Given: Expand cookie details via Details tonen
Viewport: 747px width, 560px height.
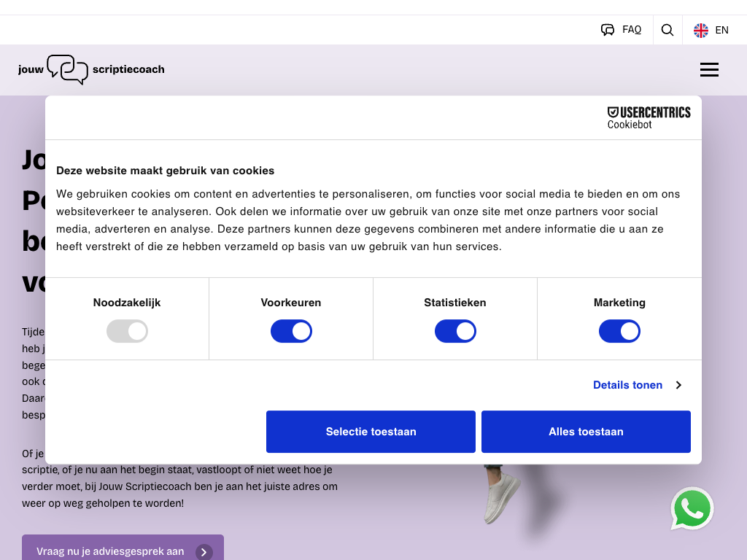Looking at the screenshot, I should click(x=627, y=385).
